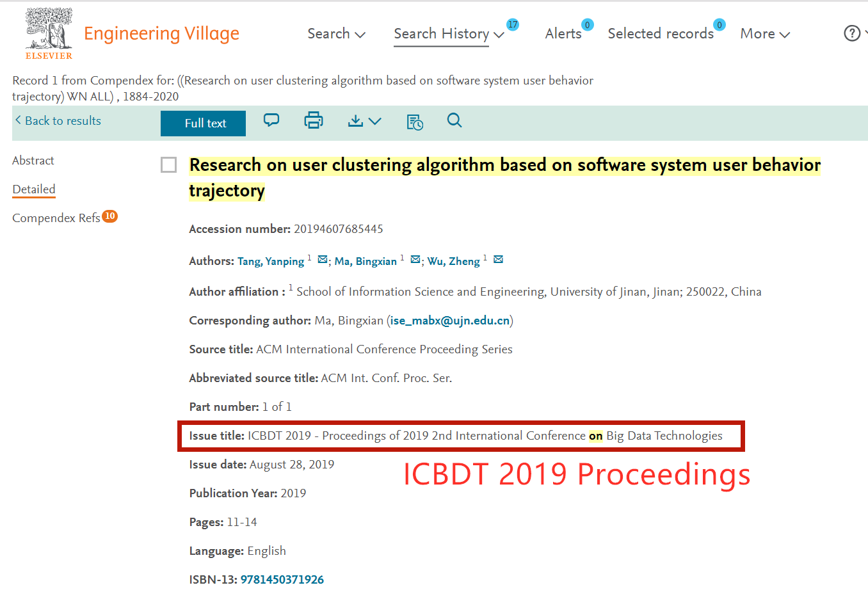Go Back to results
The width and height of the screenshot is (868, 599).
point(58,121)
